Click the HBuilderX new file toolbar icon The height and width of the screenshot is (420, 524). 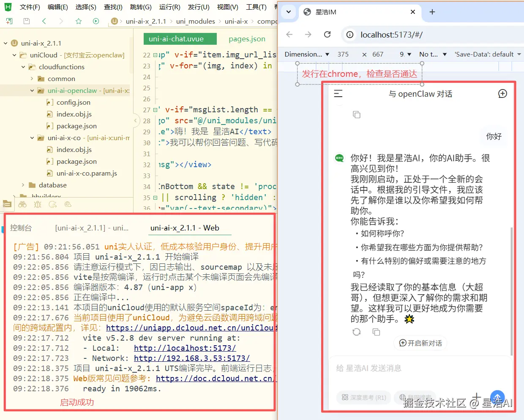[9, 21]
